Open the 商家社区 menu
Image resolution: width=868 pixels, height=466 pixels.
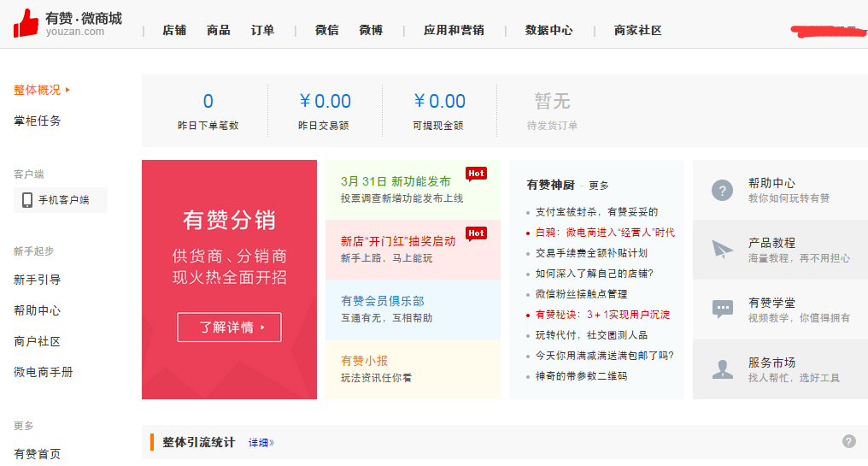[x=637, y=30]
